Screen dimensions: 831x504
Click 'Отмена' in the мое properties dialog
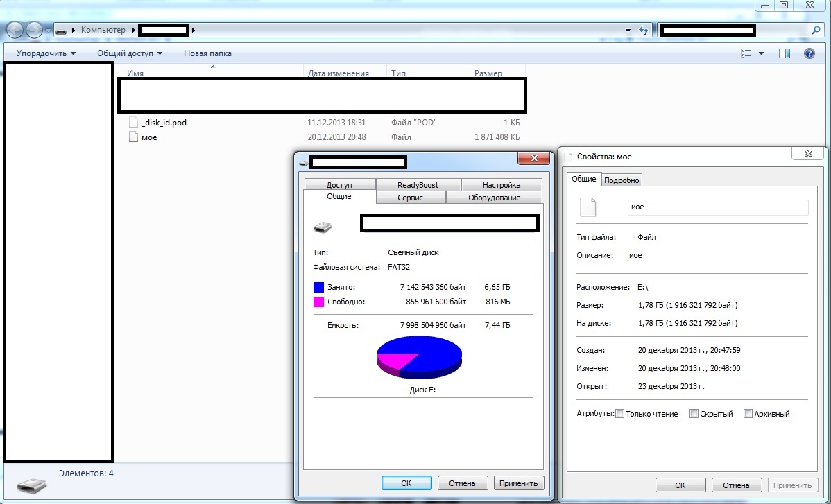click(735, 485)
